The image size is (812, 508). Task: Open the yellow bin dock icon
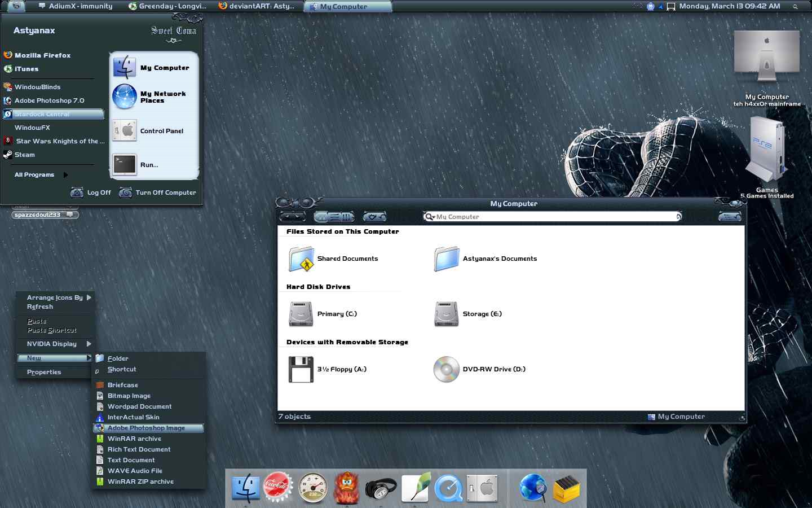(567, 488)
